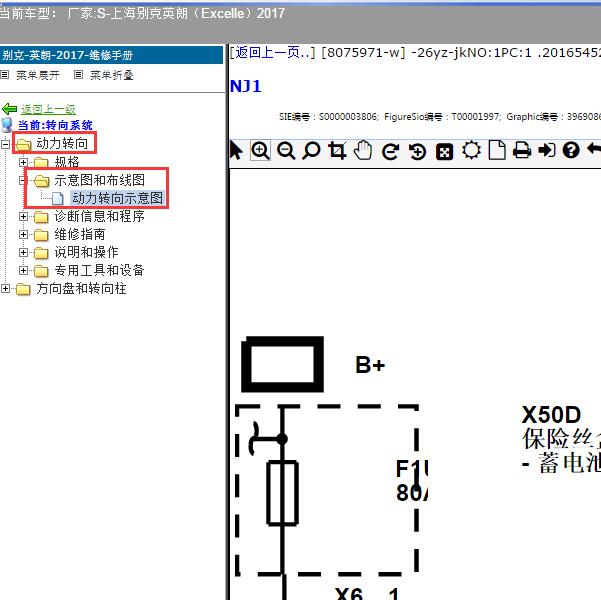Click the 别克-英朗-2017-维修手册 panel title
The height and width of the screenshot is (600, 601).
point(67,55)
